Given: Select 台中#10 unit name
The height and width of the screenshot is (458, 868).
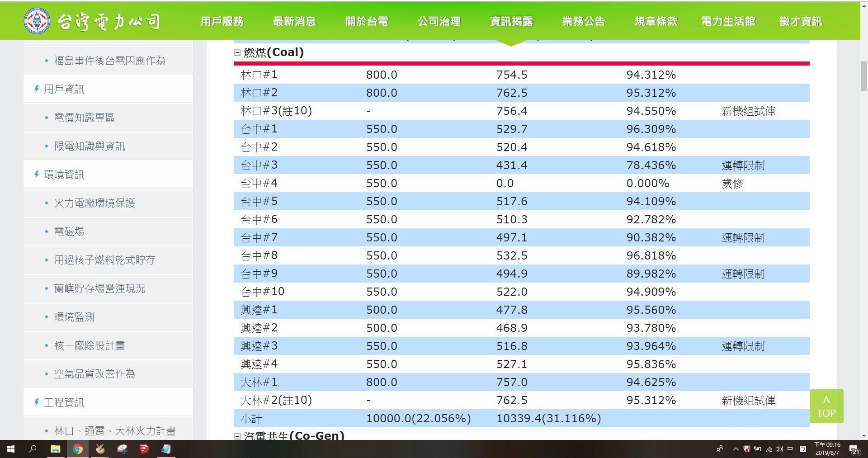Looking at the screenshot, I should pos(263,292).
